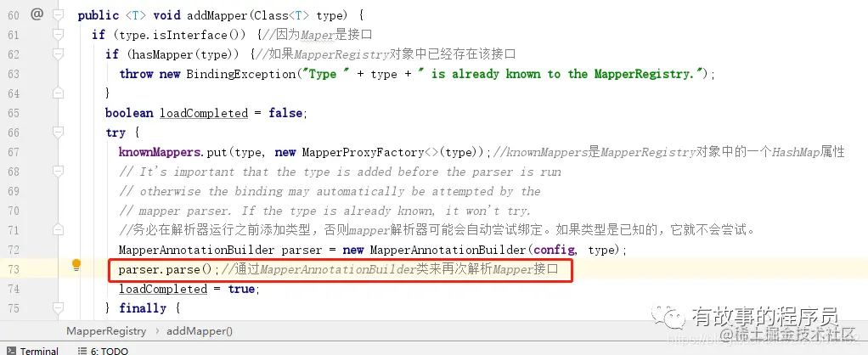Viewport: 868px width, 355px height.
Task: Click the Terminal tool window icon
Action: [11, 351]
